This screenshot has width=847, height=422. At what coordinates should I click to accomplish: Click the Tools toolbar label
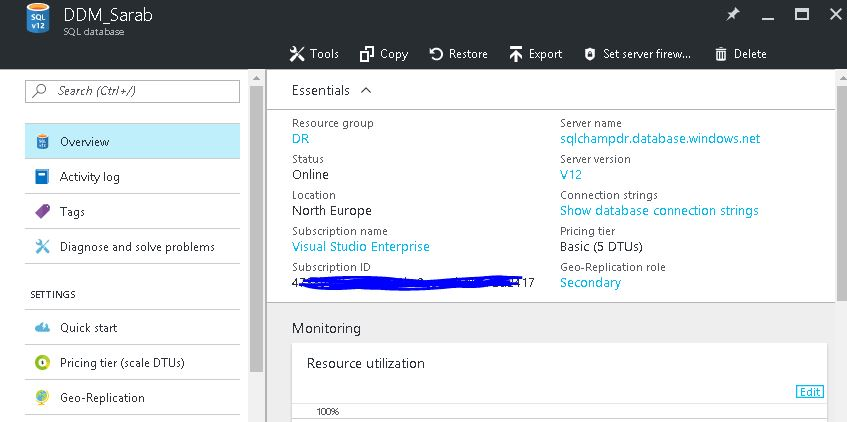pos(324,54)
